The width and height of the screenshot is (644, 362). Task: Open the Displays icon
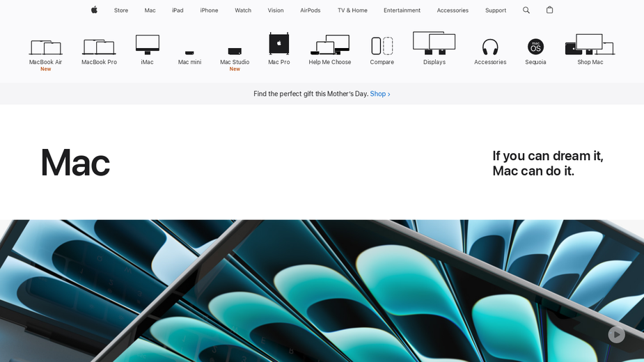coord(434,43)
